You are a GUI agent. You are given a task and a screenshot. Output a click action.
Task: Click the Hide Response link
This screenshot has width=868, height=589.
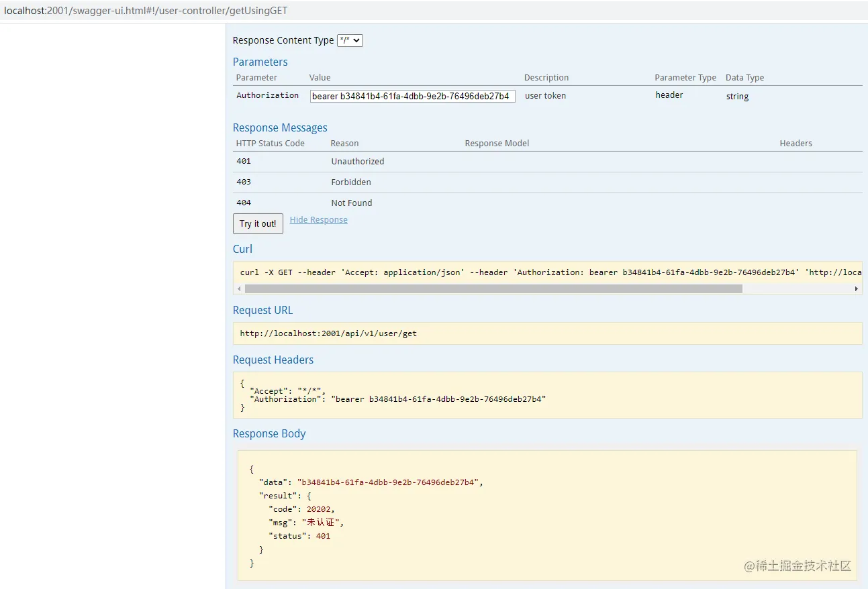(319, 220)
